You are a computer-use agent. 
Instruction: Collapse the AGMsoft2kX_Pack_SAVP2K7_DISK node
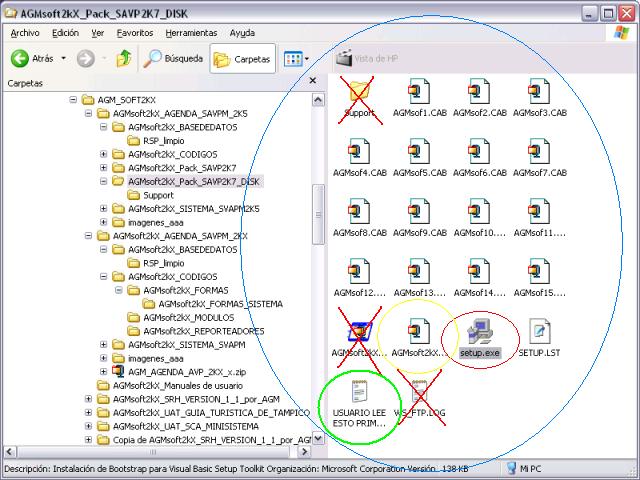click(104, 181)
